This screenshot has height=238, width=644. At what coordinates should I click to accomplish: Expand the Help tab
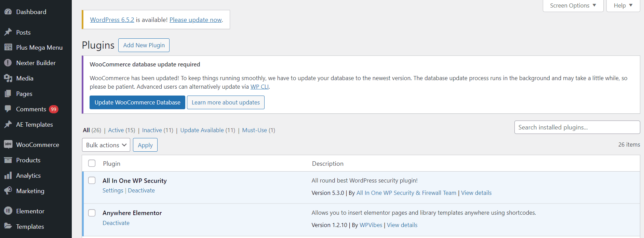pos(623,5)
